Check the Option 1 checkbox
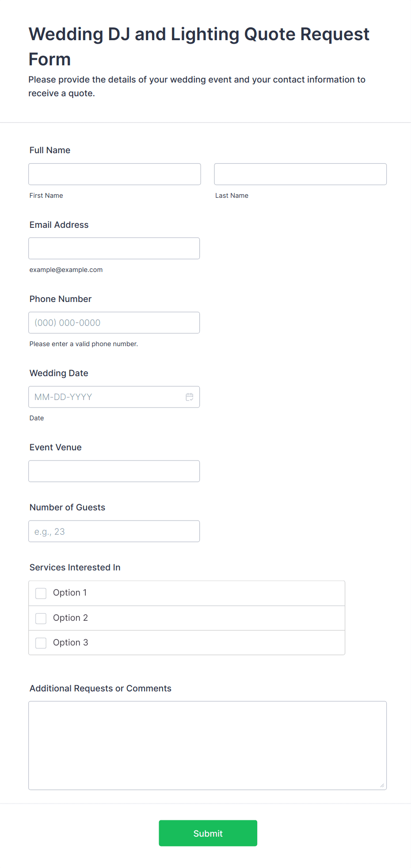 [41, 593]
